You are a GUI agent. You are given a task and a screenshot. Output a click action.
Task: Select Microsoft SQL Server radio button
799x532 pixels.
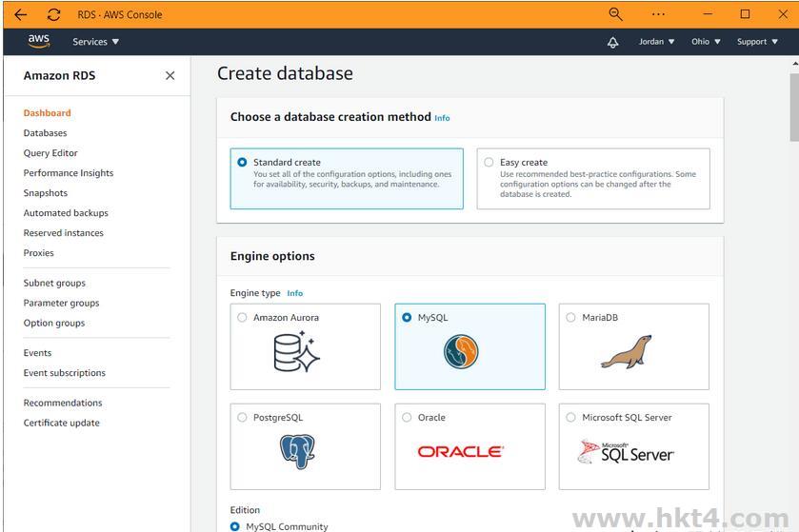tap(570, 418)
